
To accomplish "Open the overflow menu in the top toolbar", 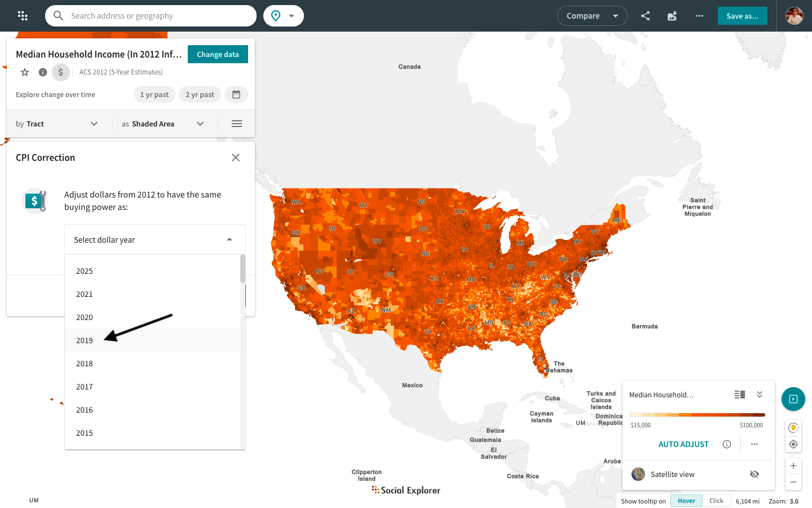I will pos(699,16).
